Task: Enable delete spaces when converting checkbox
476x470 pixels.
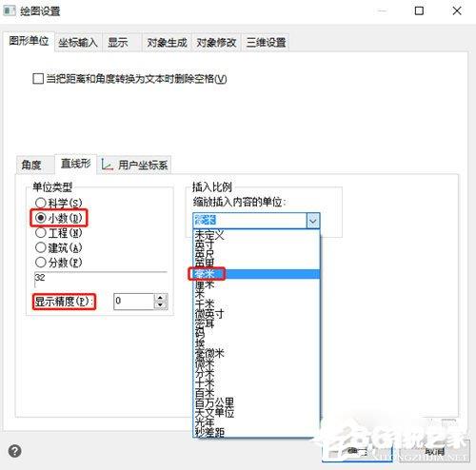Action: point(38,78)
